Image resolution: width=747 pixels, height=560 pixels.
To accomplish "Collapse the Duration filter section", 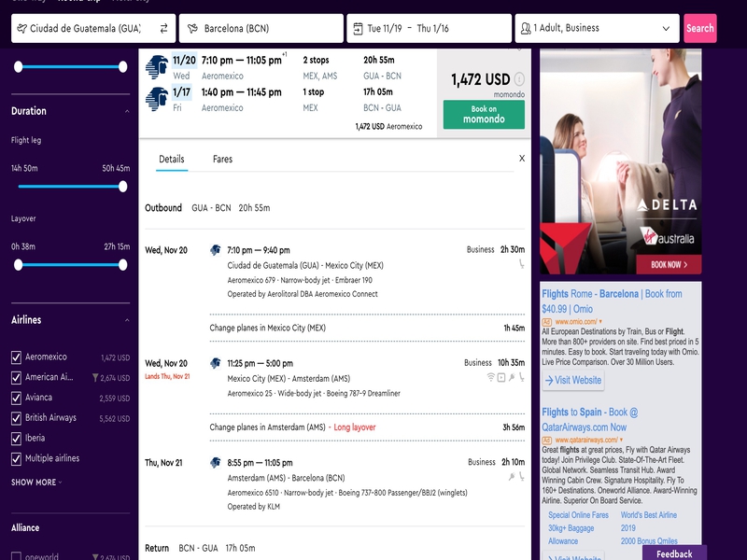I will tap(127, 111).
